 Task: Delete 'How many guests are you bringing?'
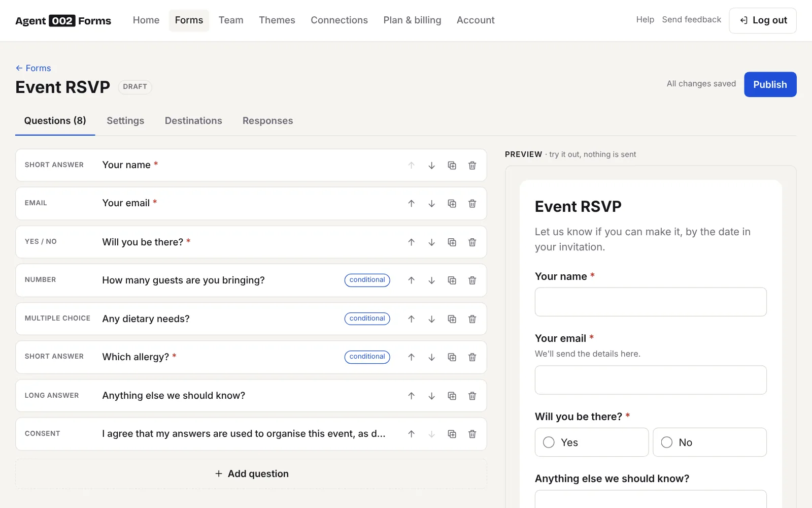point(472,280)
